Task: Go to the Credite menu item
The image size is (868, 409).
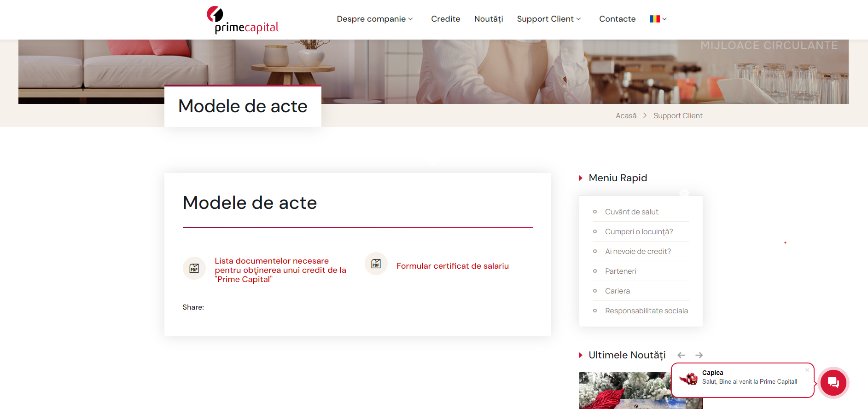Action: point(446,19)
